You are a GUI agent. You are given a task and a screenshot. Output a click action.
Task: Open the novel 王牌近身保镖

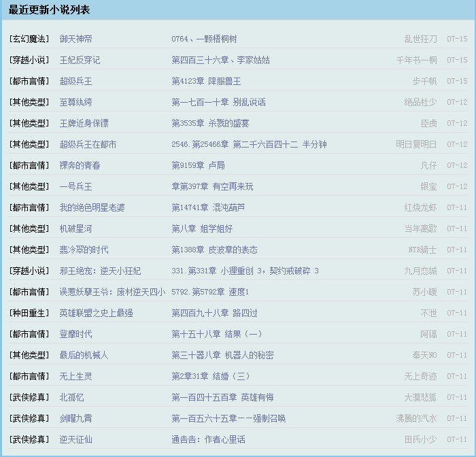tap(84, 123)
